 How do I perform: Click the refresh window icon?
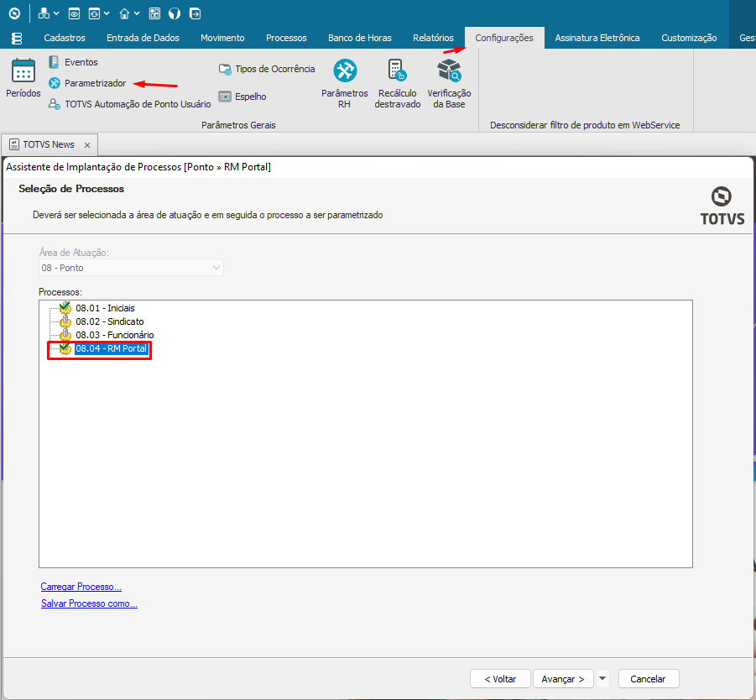[94, 13]
